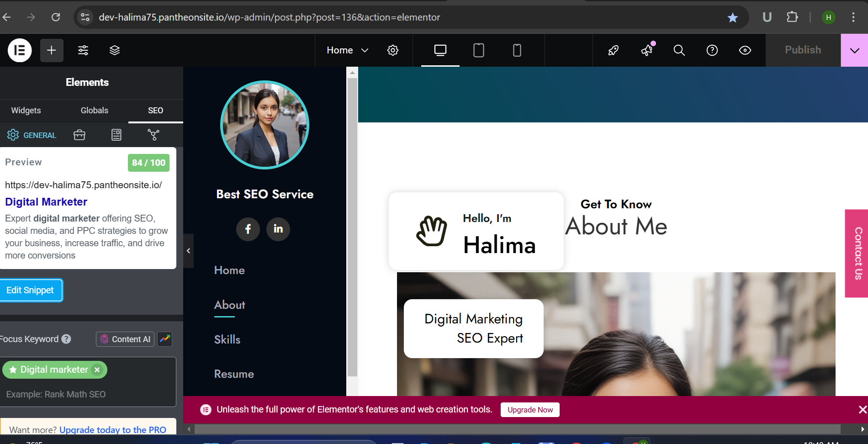Open the Structure layers icon
The height and width of the screenshot is (444, 868).
115,50
